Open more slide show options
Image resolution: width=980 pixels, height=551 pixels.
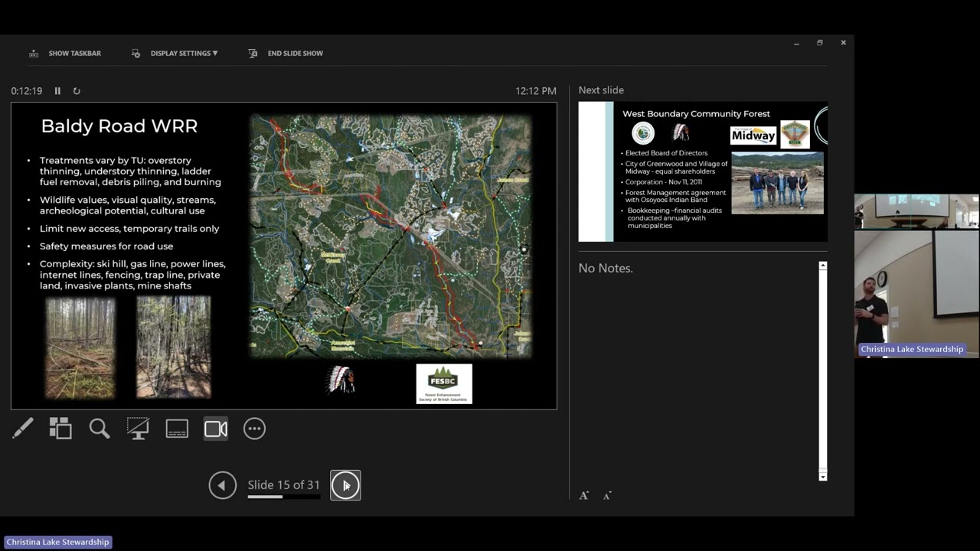(254, 429)
